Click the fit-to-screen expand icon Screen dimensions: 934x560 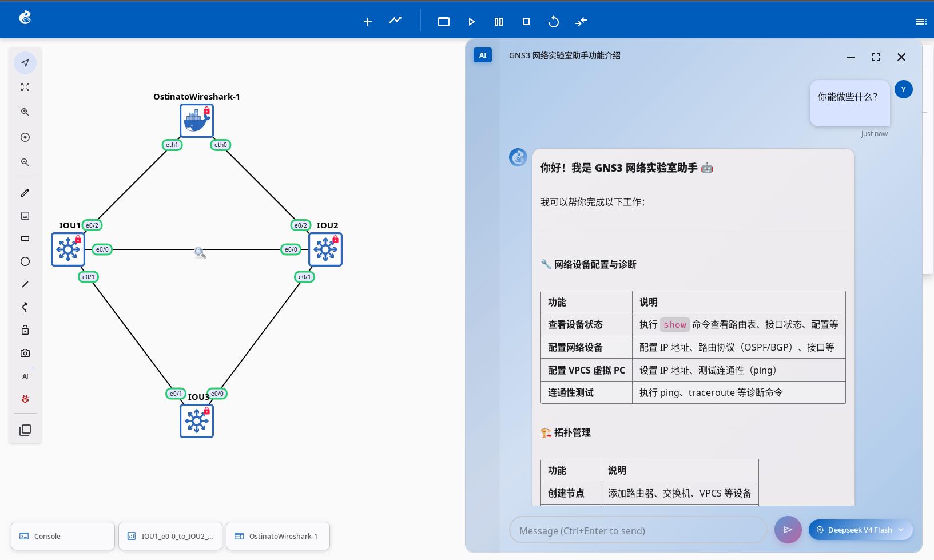25,87
